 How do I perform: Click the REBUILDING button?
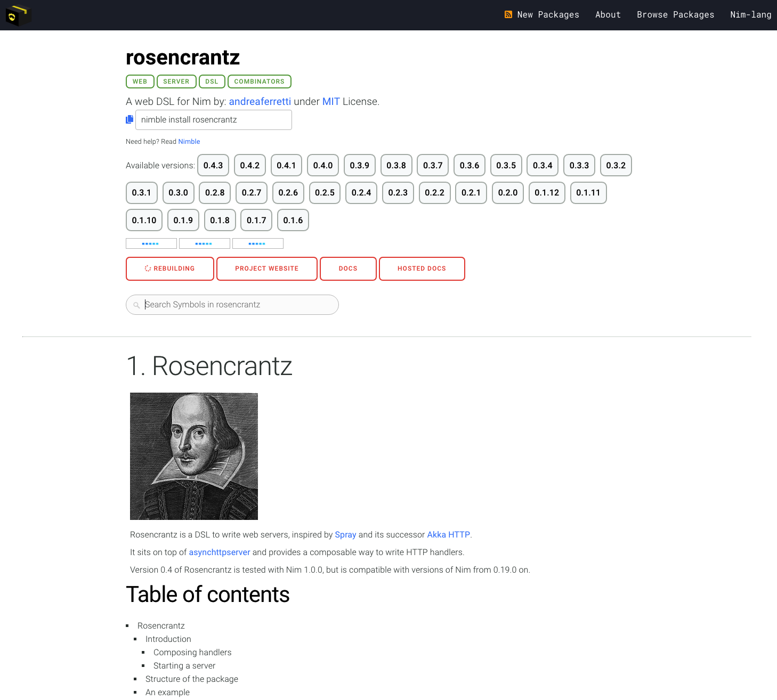point(170,268)
